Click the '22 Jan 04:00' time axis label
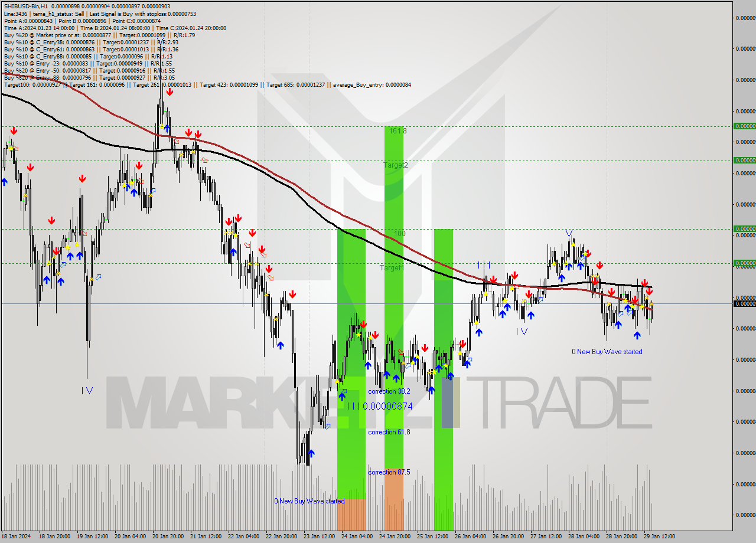The image size is (756, 543). [x=245, y=537]
